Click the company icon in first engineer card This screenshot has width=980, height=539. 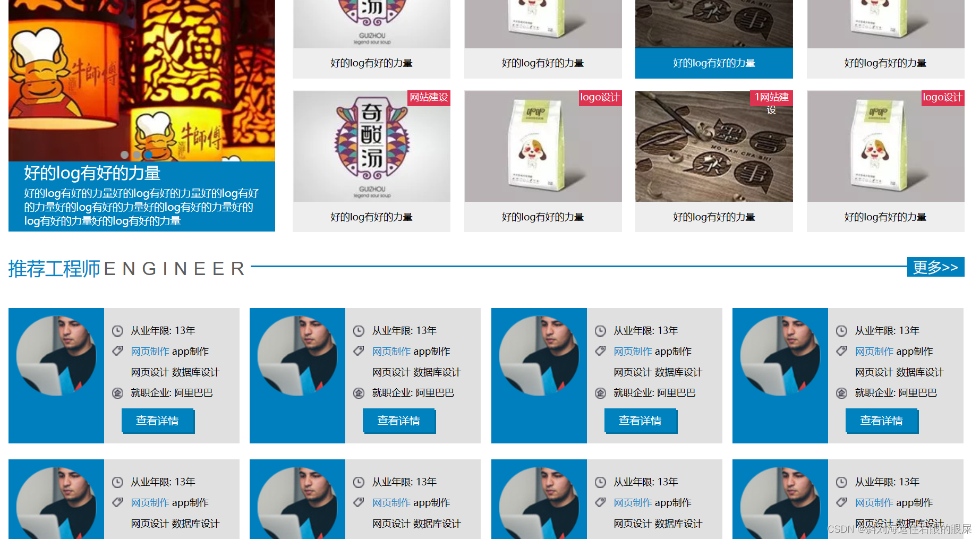click(x=117, y=393)
